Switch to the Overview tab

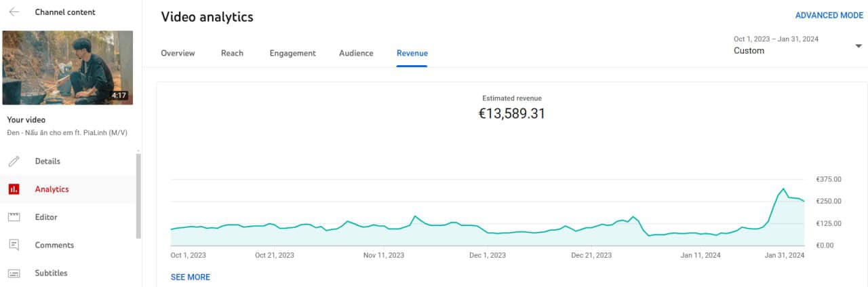(x=178, y=53)
